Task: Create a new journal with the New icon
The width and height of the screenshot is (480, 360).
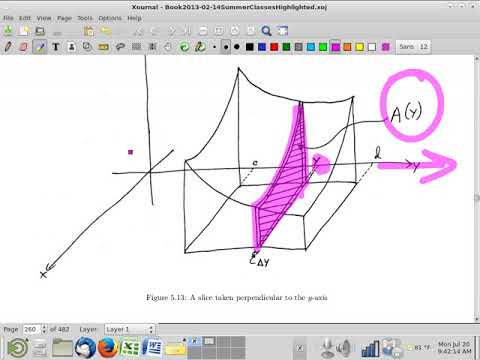Action: pyautogui.click(x=24, y=31)
